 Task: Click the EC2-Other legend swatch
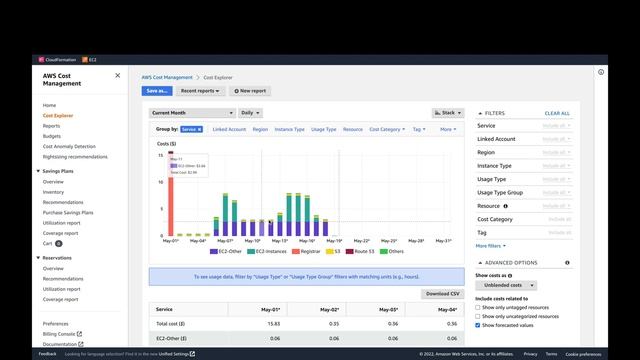pos(213,251)
